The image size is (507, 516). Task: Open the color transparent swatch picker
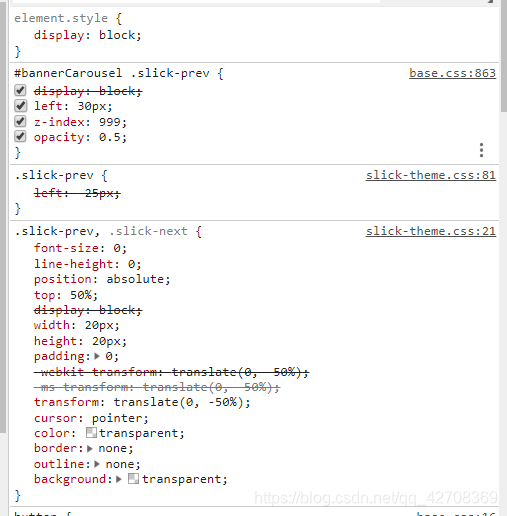[x=91, y=433]
